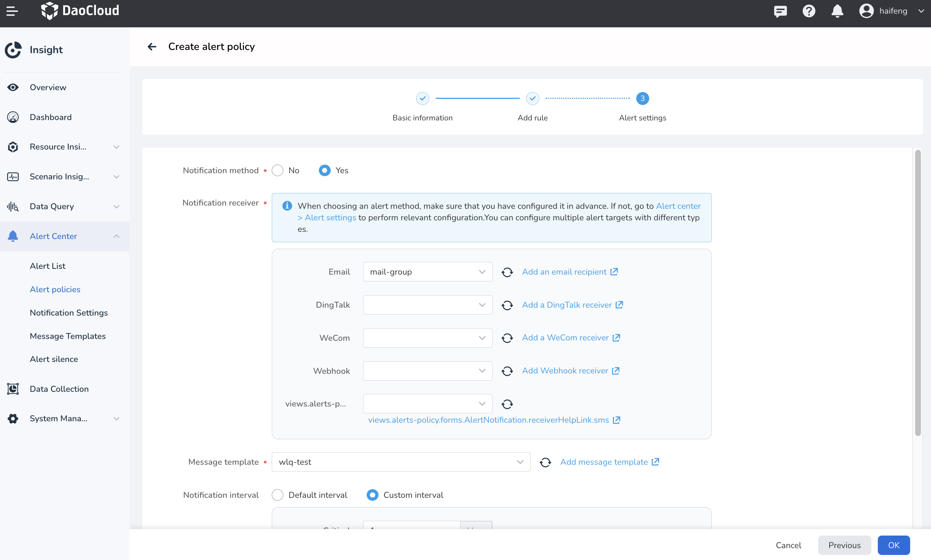Open Message Templates in sidebar
The width and height of the screenshot is (931, 560).
(x=68, y=336)
